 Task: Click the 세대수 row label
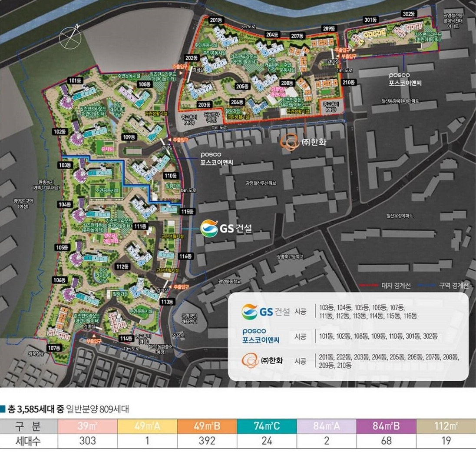tap(29, 441)
